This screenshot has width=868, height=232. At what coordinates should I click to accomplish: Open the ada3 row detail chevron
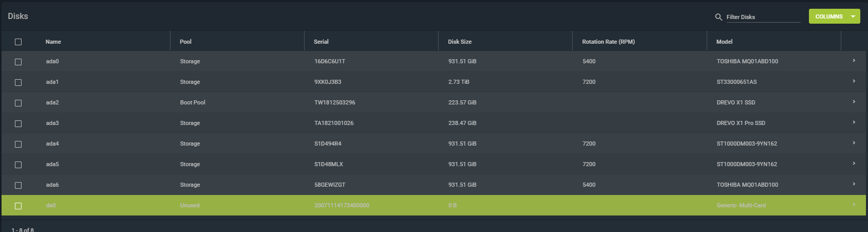click(x=854, y=122)
